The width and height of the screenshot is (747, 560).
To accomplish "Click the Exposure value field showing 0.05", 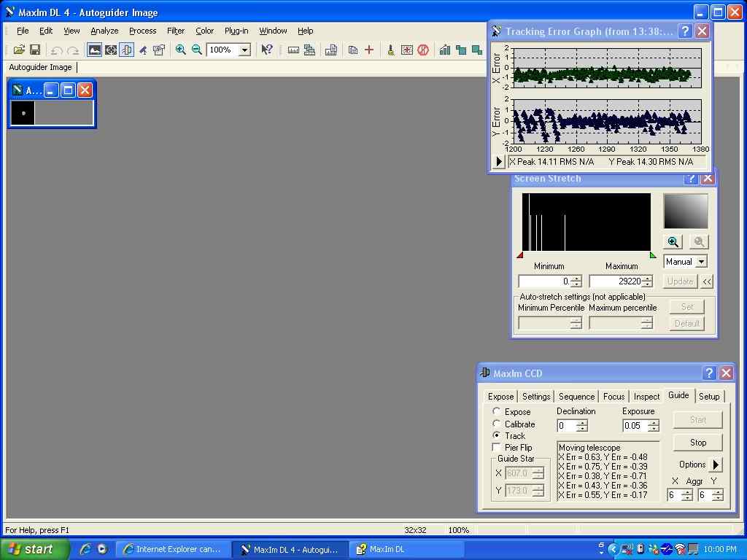I will tap(635, 426).
